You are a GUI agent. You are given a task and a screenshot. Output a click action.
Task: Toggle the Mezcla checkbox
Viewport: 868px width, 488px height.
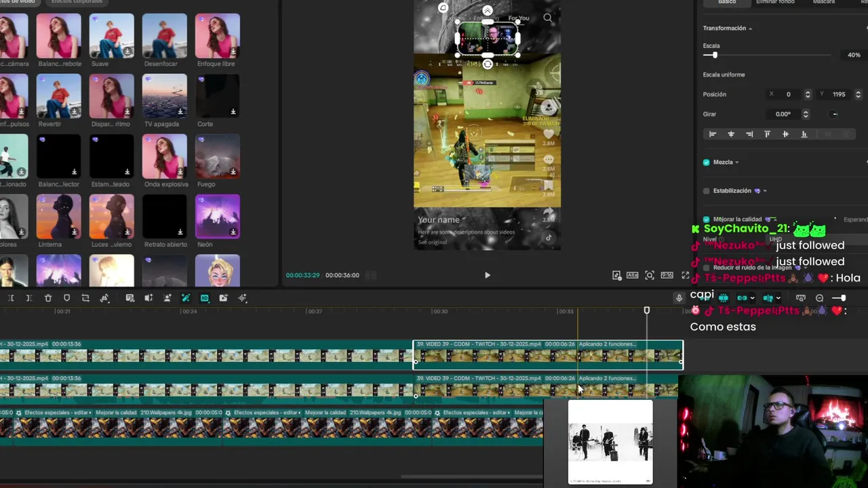pyautogui.click(x=707, y=163)
